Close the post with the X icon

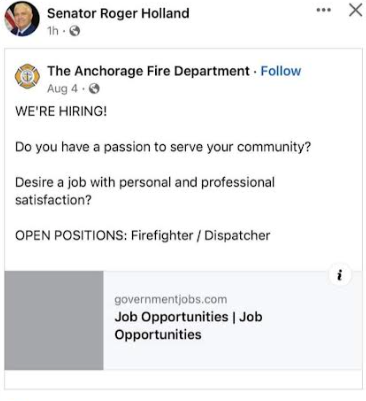(x=355, y=10)
